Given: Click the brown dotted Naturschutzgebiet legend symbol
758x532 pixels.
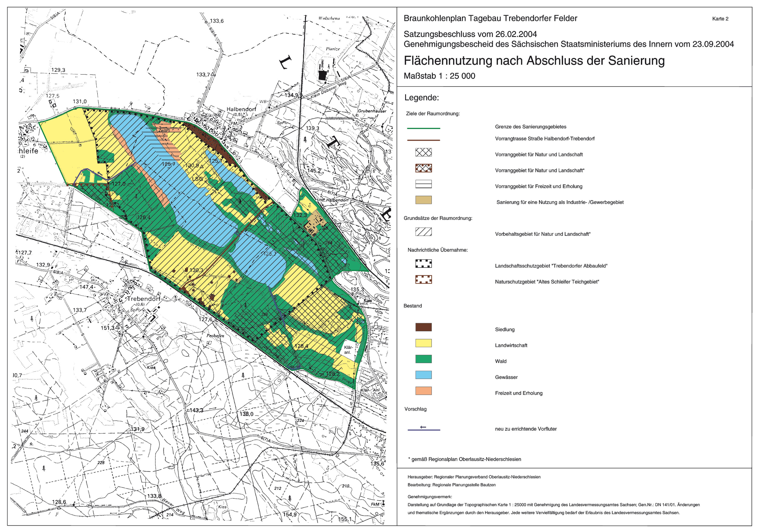Looking at the screenshot, I should click(423, 280).
